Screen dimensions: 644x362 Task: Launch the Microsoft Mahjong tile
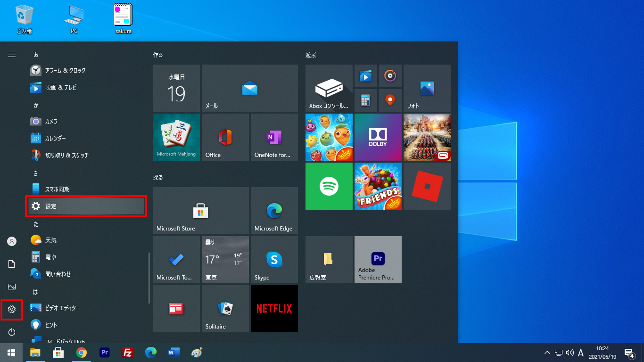[176, 137]
